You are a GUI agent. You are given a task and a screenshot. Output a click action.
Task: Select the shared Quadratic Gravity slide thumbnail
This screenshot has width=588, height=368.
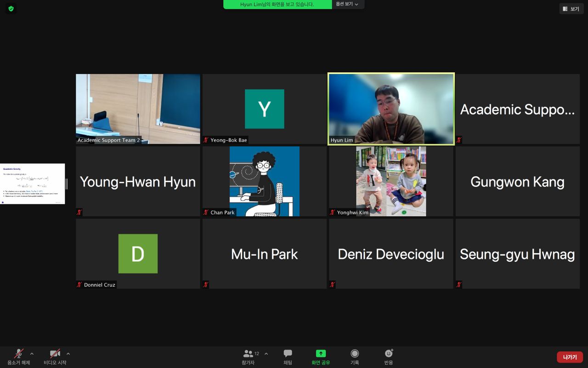pos(33,184)
